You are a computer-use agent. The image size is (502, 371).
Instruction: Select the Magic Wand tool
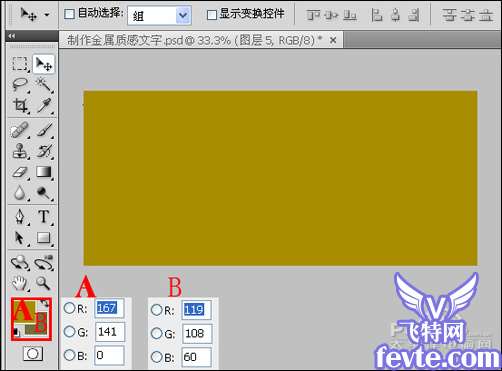point(44,85)
